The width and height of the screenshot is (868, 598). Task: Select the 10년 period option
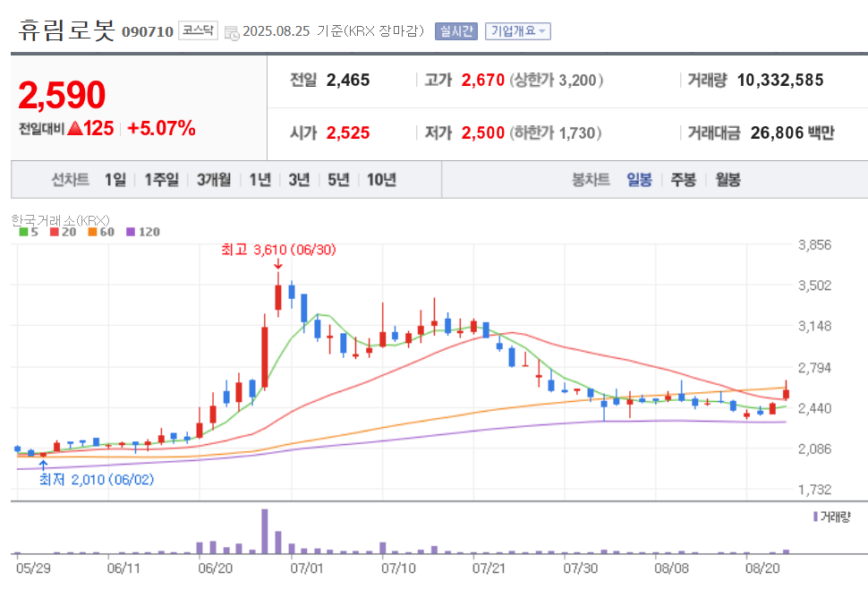378,179
